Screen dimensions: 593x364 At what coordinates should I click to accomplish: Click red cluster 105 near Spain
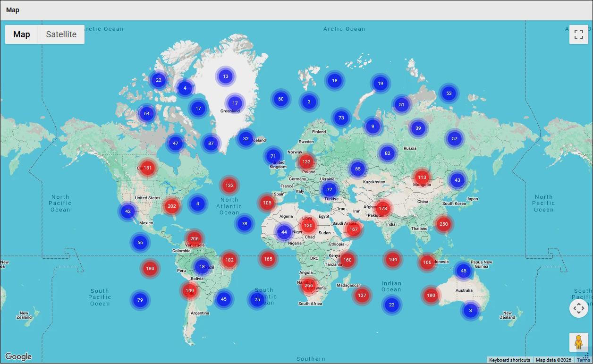coord(267,203)
